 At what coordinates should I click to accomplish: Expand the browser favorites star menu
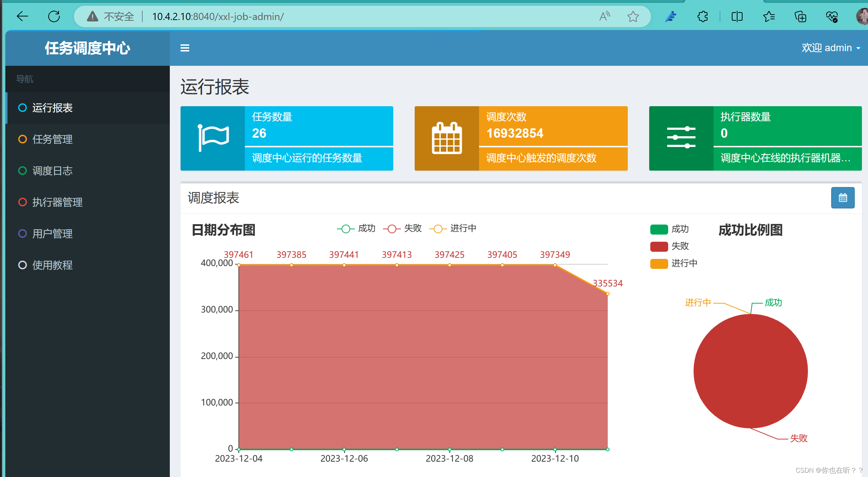pyautogui.click(x=769, y=16)
